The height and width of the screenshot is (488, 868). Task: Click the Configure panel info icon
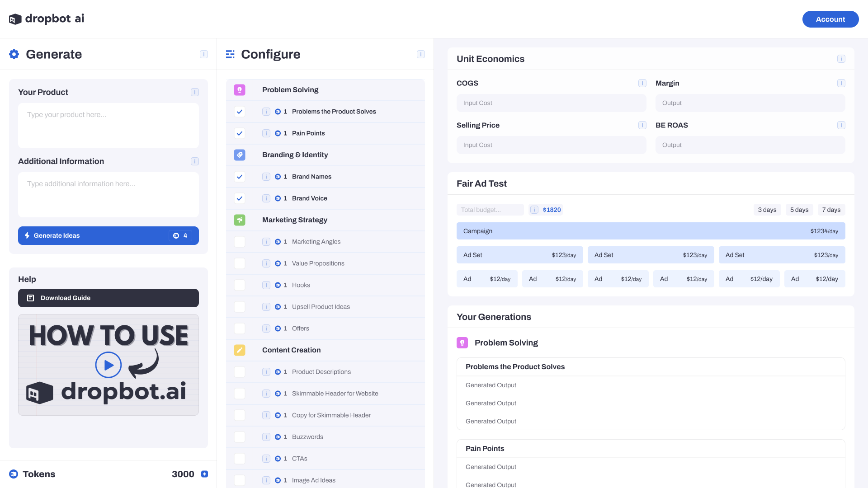(421, 54)
